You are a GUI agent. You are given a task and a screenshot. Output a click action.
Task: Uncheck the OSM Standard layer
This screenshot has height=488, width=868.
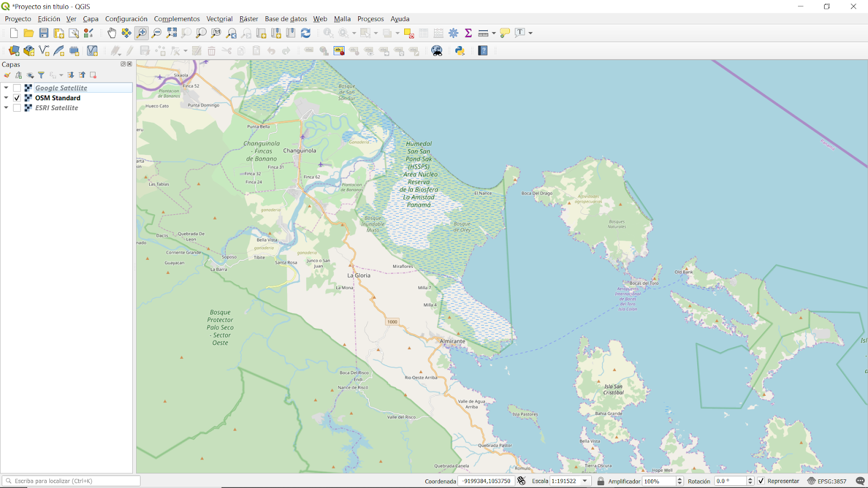(17, 98)
